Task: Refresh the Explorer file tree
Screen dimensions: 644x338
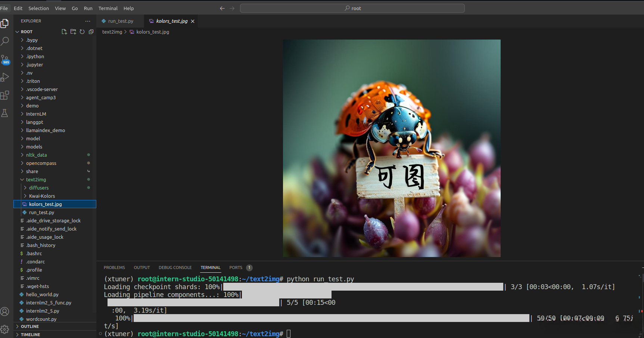Action: coord(82,32)
